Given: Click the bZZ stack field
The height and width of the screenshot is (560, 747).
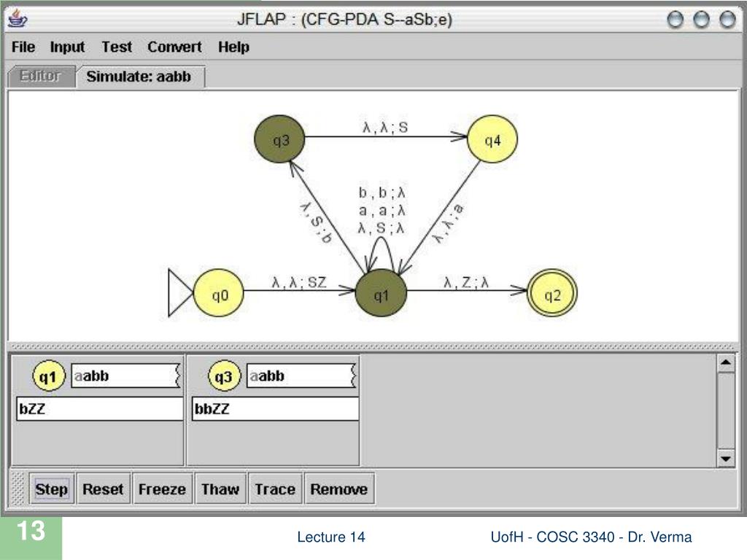Looking at the screenshot, I should pyautogui.click(x=99, y=408).
